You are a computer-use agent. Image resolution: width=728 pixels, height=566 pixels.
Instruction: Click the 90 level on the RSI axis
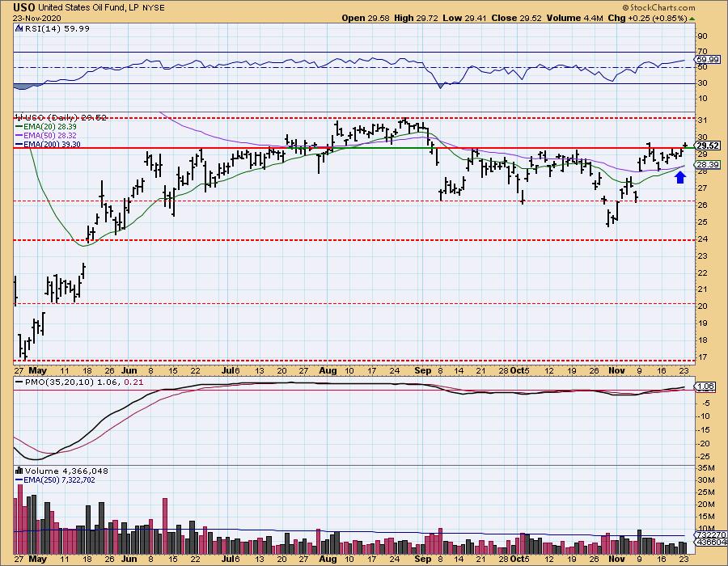point(702,36)
